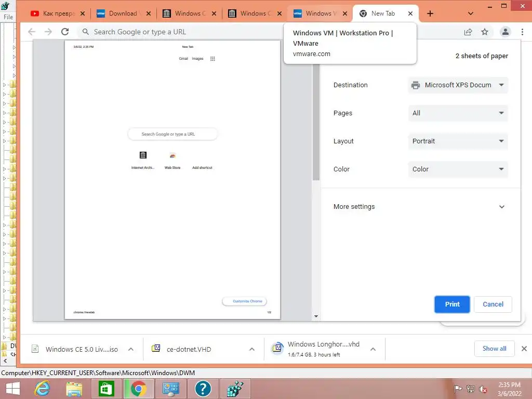Open the Control Panel taskbar icon

[x=170, y=389]
